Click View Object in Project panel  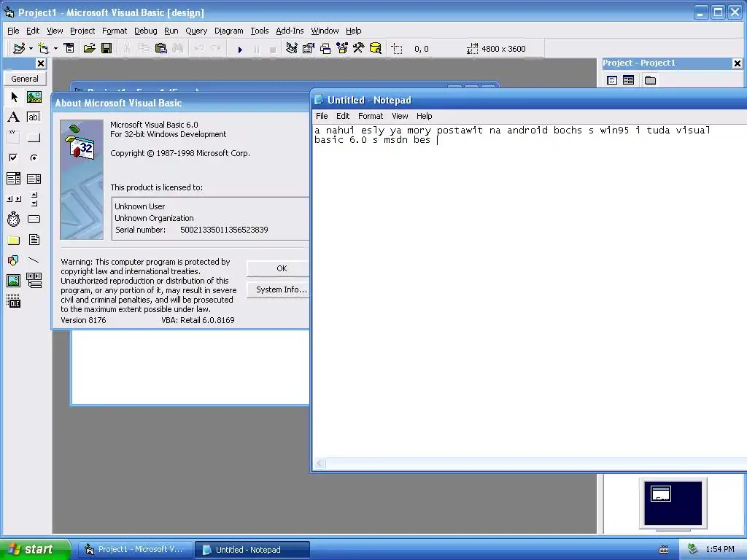pos(629,80)
